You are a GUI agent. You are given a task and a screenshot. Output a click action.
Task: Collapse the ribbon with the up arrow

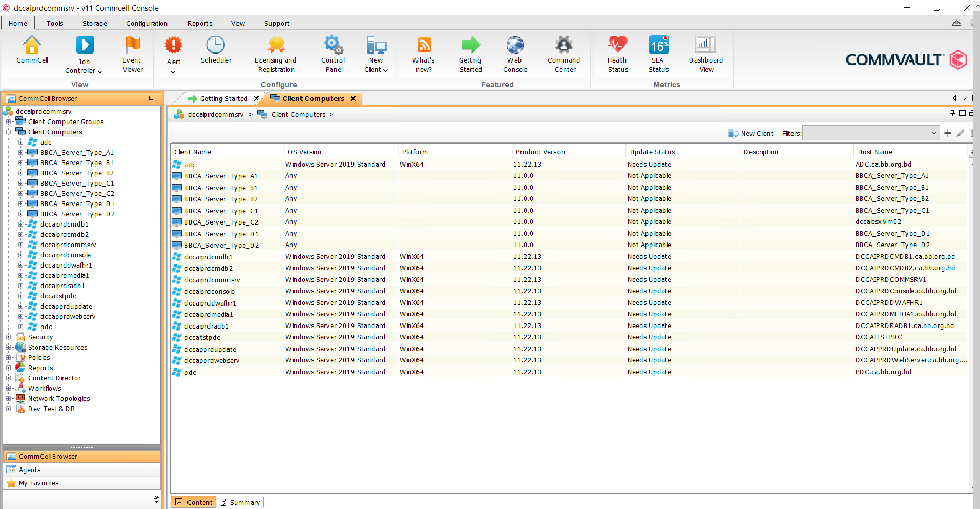pyautogui.click(x=956, y=23)
